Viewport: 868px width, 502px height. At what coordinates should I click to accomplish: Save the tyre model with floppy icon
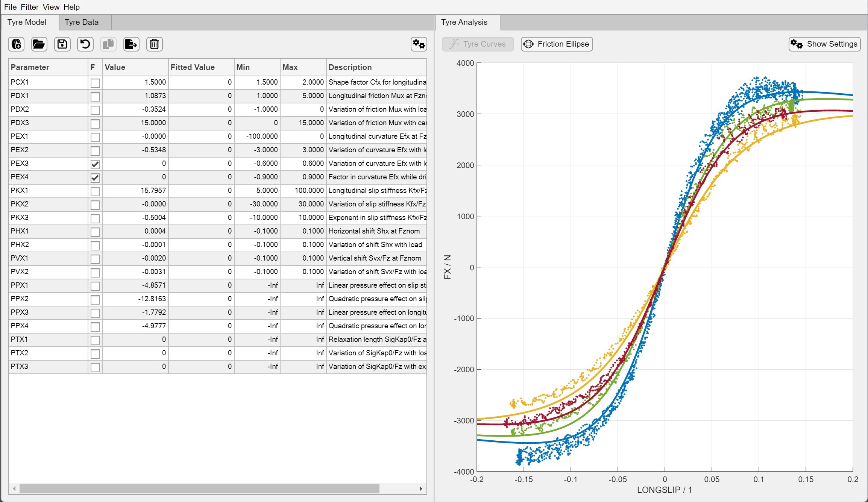pos(62,44)
